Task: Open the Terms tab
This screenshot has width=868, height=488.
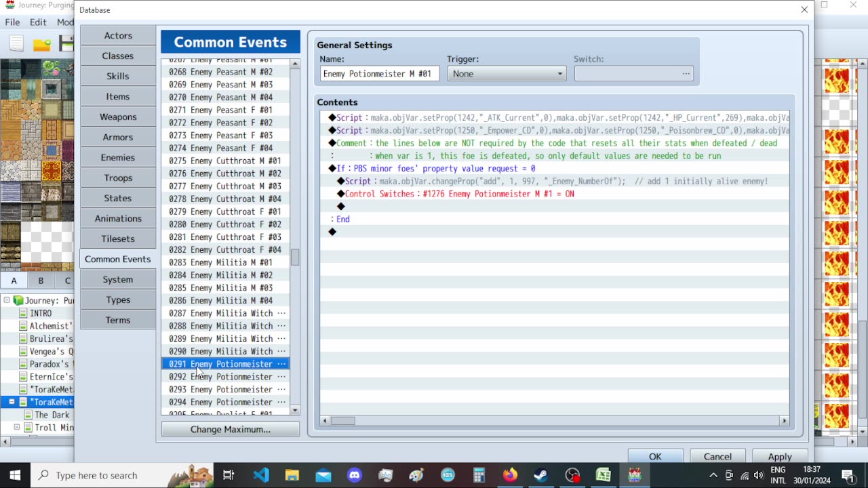Action: (x=118, y=320)
